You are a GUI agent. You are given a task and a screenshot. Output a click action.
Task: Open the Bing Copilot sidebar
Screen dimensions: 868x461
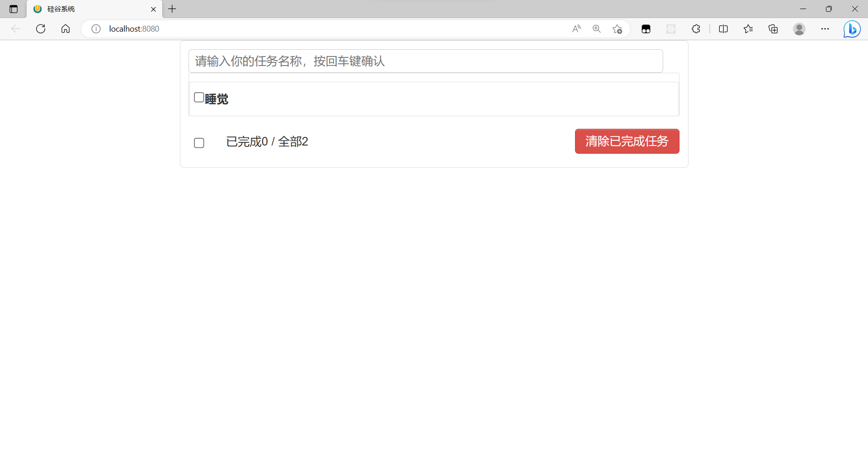(852, 29)
